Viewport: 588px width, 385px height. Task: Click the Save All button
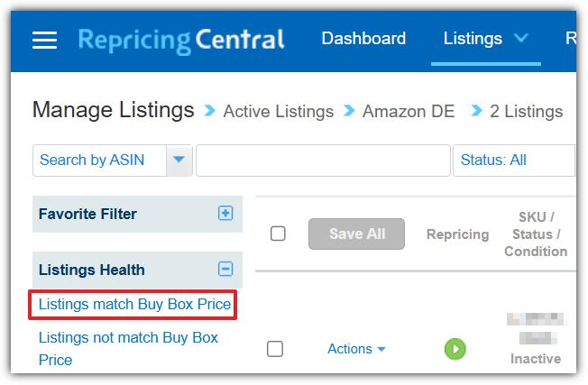356,234
